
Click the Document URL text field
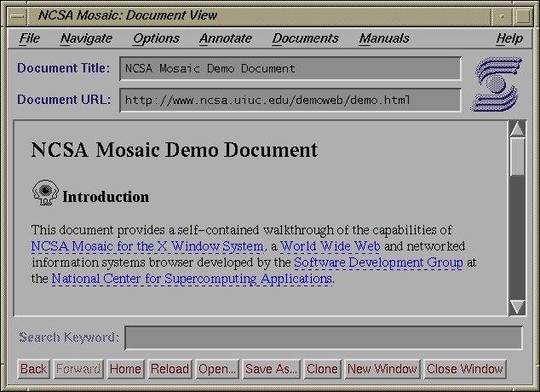(x=290, y=101)
